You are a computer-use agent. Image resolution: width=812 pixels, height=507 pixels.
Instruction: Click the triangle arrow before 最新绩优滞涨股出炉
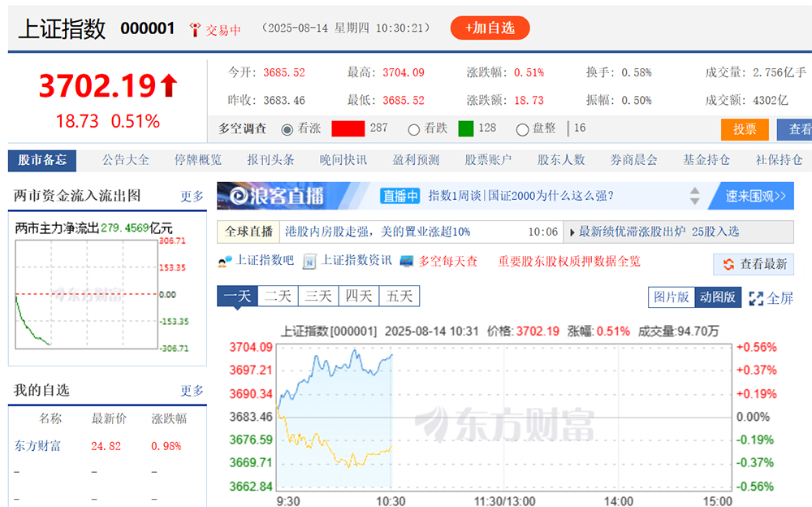572,232
